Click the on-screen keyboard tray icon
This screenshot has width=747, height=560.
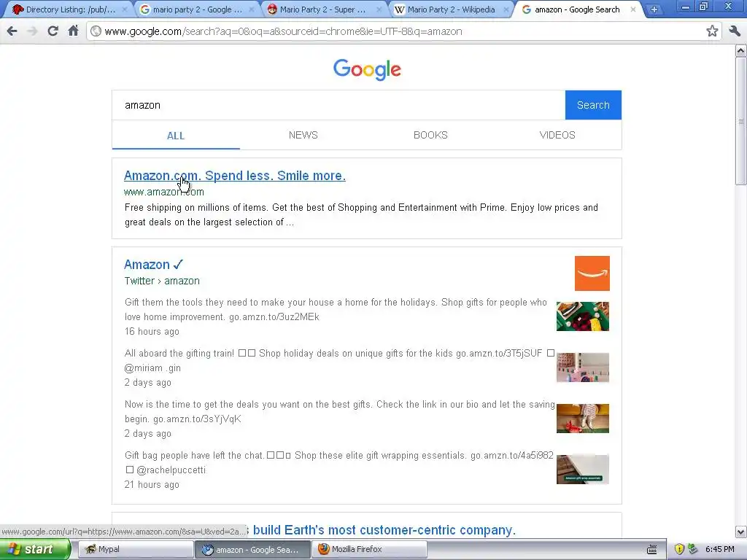click(x=652, y=550)
